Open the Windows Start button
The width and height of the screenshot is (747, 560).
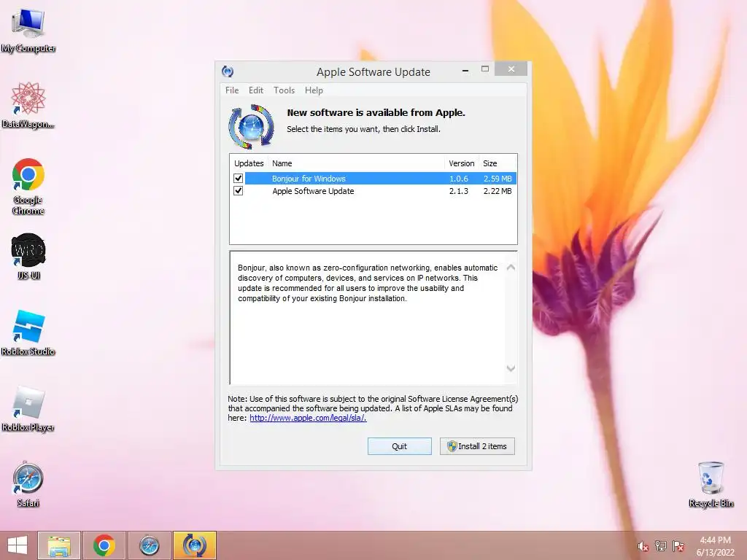pos(18,545)
